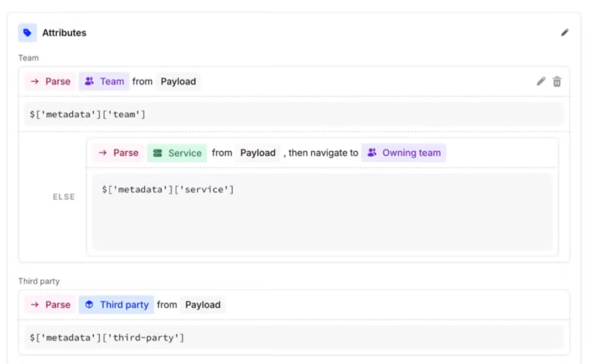Select the Owning team navigation badge
This screenshot has width=591, height=364.
(411, 153)
